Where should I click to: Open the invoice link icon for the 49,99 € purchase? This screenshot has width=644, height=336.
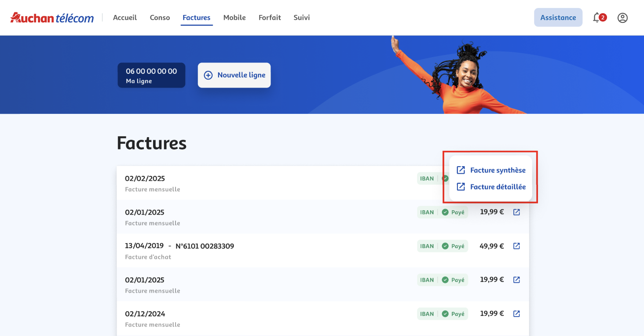517,246
